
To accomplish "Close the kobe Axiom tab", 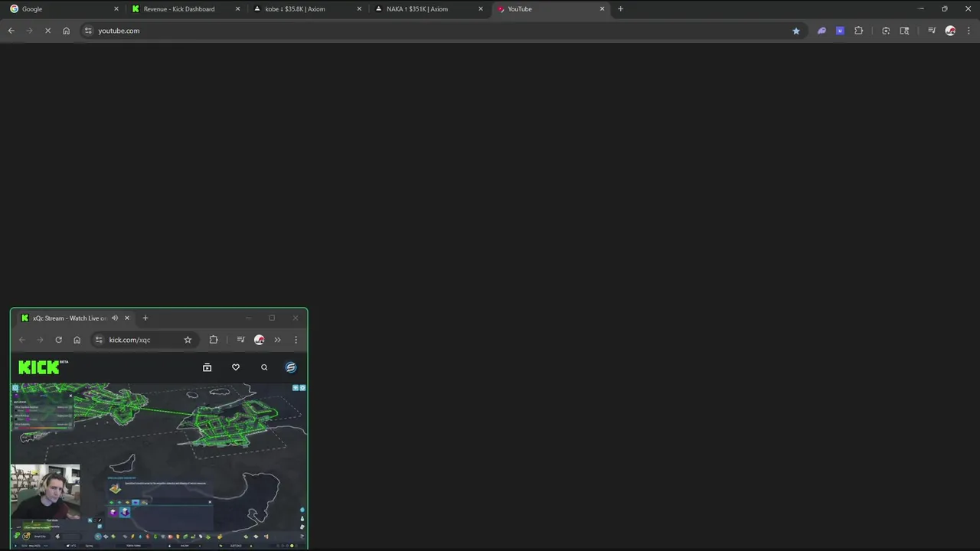I will point(359,9).
